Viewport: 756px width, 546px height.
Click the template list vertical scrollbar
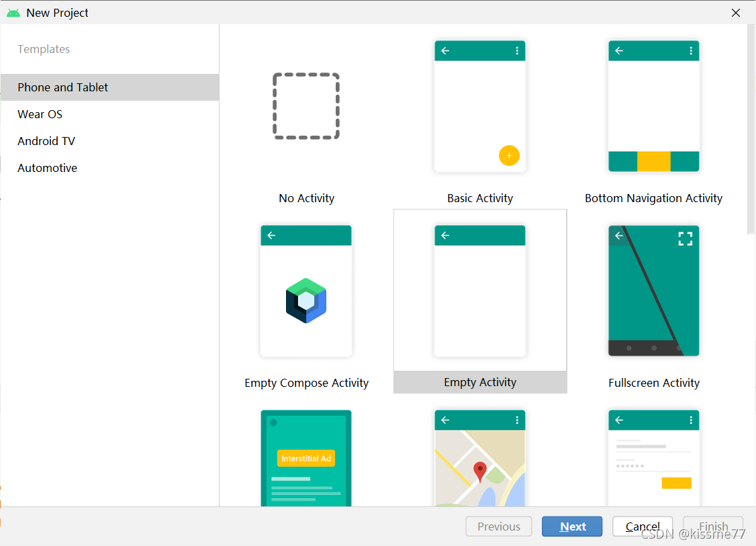tap(751, 129)
